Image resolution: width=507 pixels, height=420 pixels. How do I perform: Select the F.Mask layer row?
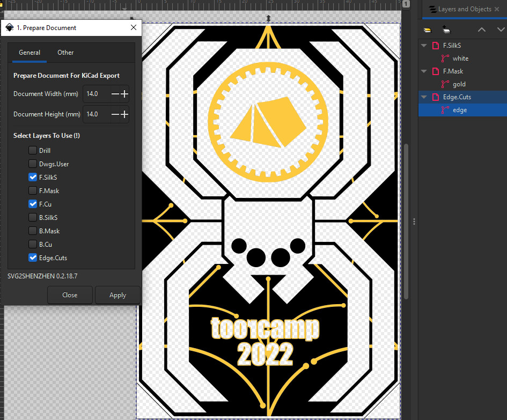462,71
